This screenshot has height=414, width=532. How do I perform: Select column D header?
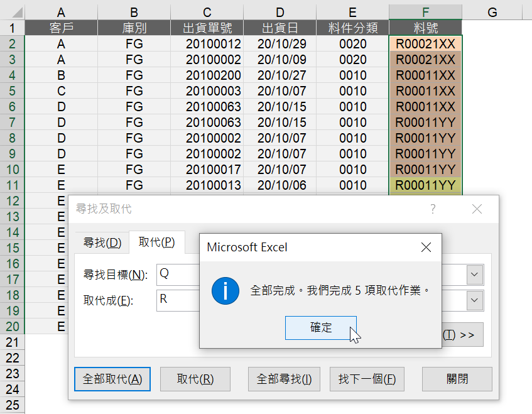(x=280, y=13)
